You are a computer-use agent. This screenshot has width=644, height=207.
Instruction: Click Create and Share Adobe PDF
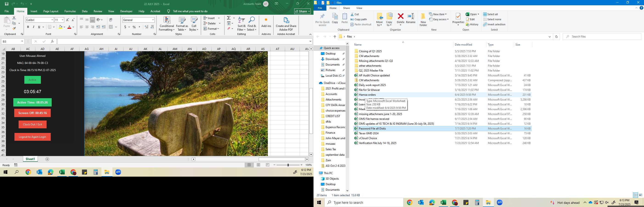pyautogui.click(x=286, y=24)
